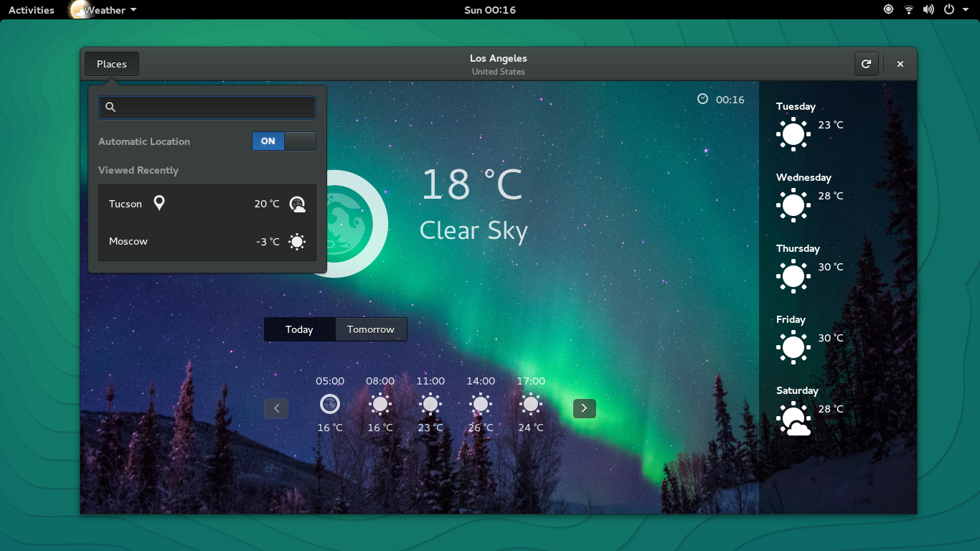Click Tuesday's sunny forecast icon
Image resolution: width=980 pixels, height=551 pixels.
point(793,134)
